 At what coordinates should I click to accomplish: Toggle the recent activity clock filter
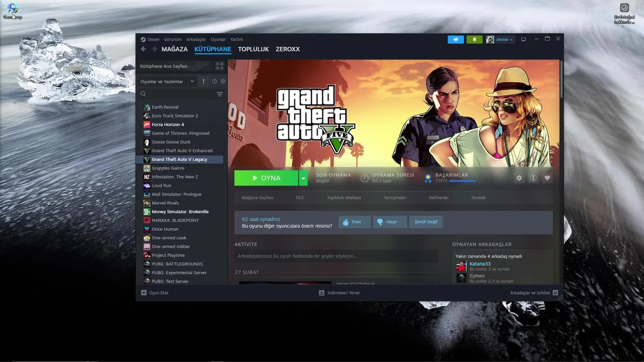click(x=214, y=81)
